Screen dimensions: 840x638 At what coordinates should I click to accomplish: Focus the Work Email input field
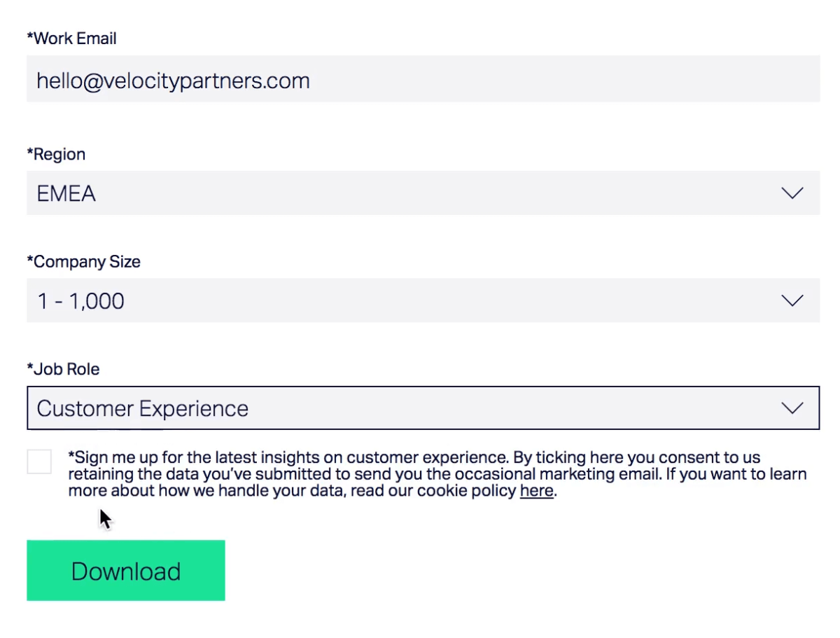[x=423, y=79]
